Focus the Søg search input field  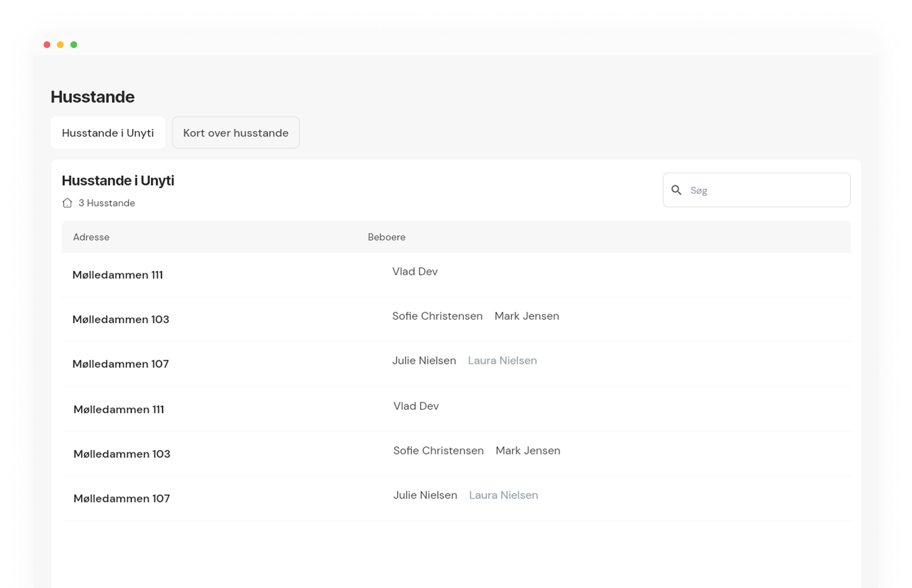(x=766, y=190)
